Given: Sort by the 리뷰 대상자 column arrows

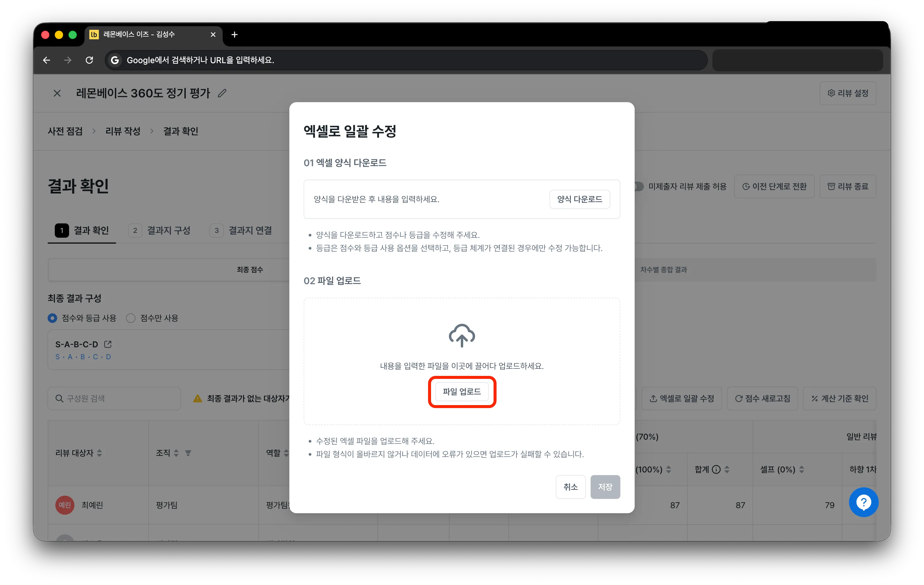Looking at the screenshot, I should [x=99, y=453].
